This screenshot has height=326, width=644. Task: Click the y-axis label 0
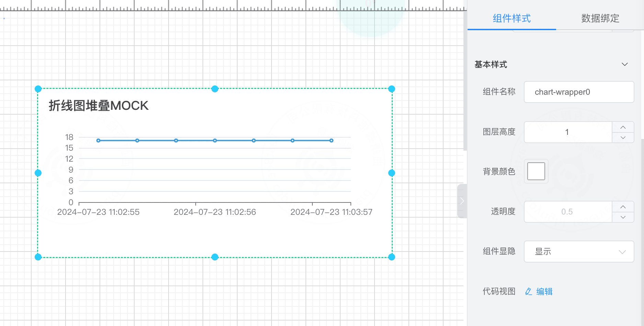click(x=71, y=202)
